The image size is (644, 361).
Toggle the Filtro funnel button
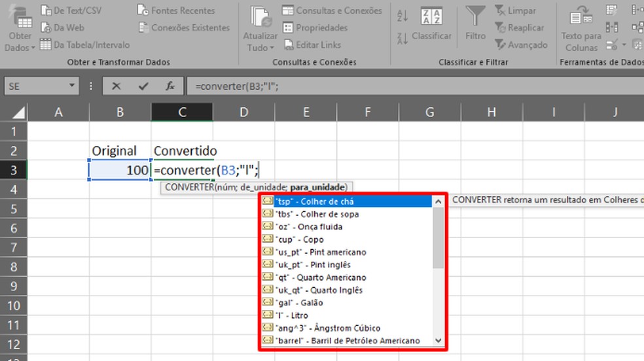(475, 22)
